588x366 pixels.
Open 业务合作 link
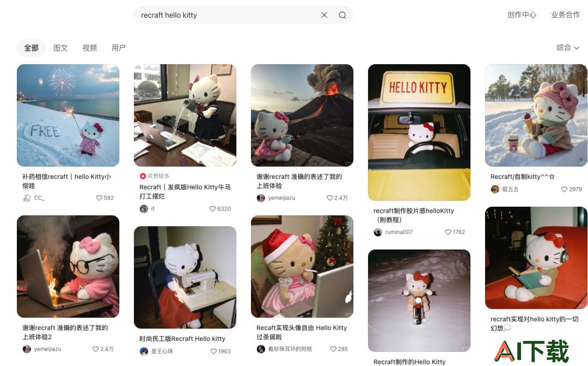pyautogui.click(x=565, y=15)
